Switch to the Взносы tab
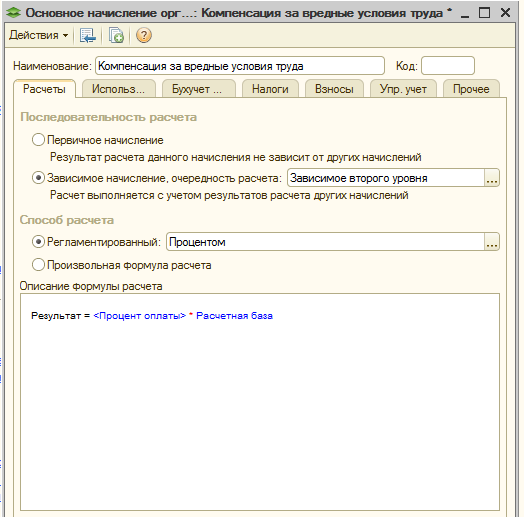The height and width of the screenshot is (517, 524). [334, 89]
